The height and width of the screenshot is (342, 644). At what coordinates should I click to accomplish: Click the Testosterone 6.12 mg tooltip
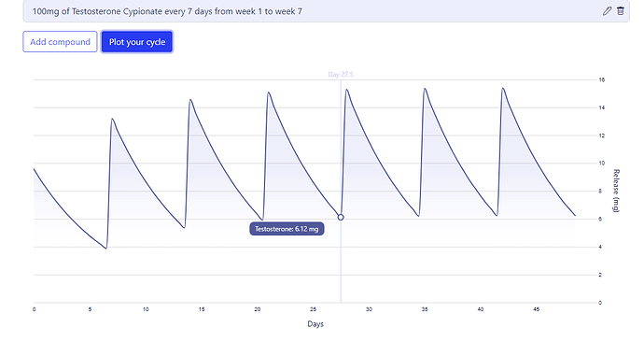(287, 229)
